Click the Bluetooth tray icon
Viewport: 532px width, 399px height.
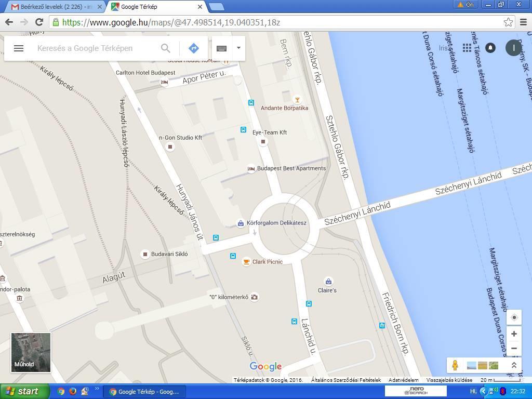[503, 392]
